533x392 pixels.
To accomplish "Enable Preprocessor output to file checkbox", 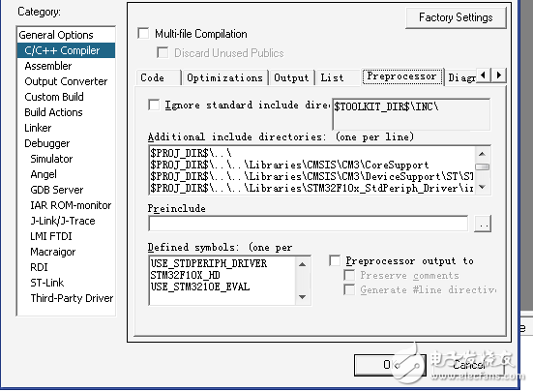I will click(335, 260).
